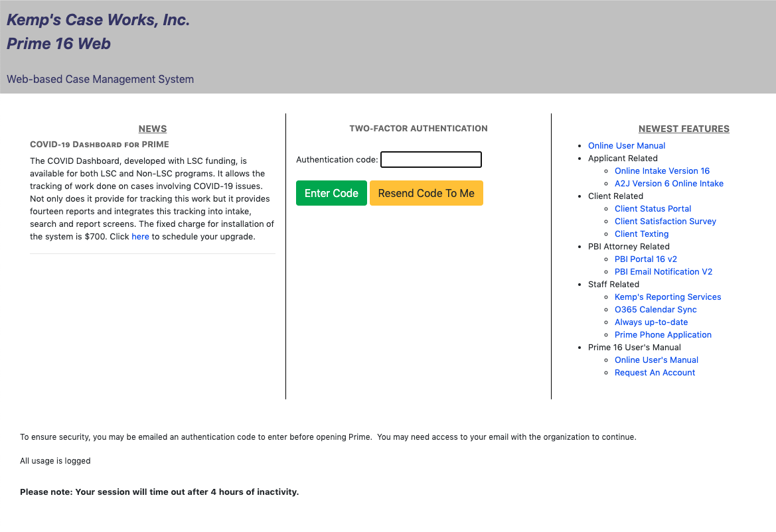The image size is (776, 532).
Task: Click the Resend Code To Me button
Action: coord(426,193)
